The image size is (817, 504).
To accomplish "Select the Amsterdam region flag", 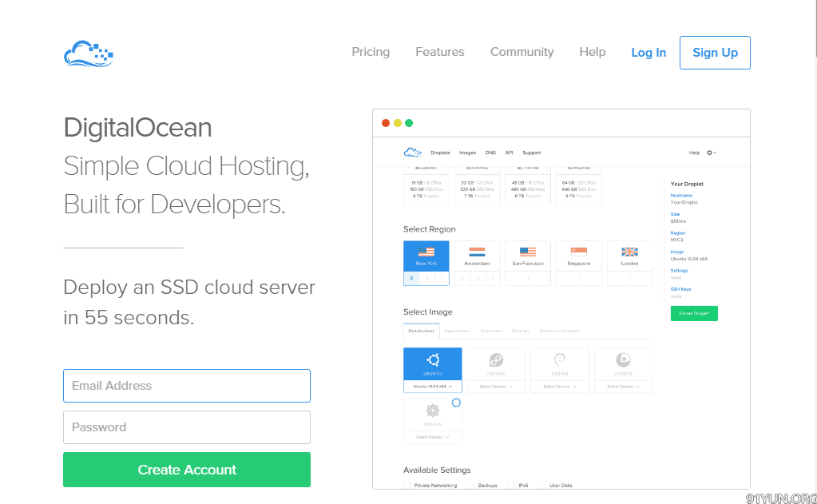I will [478, 252].
